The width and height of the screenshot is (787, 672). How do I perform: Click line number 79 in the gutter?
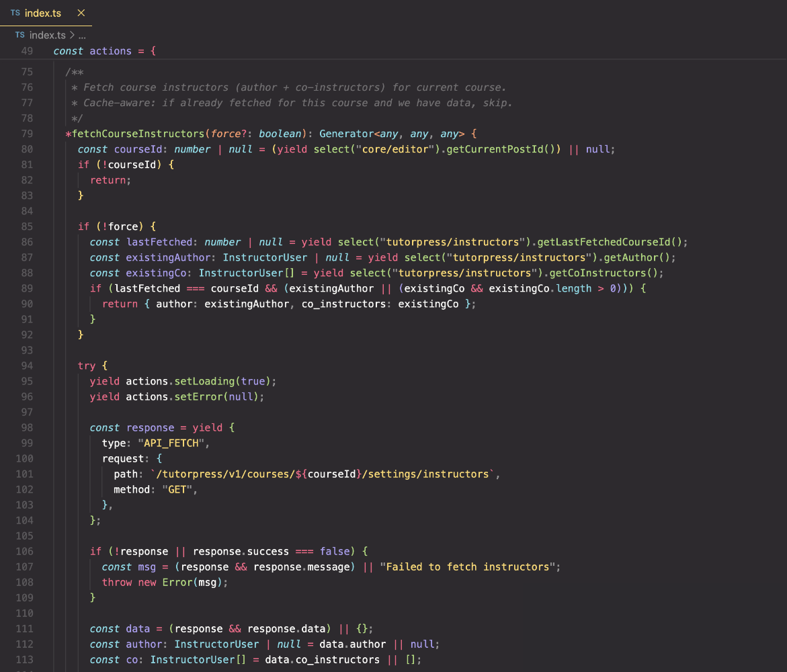[x=27, y=134]
